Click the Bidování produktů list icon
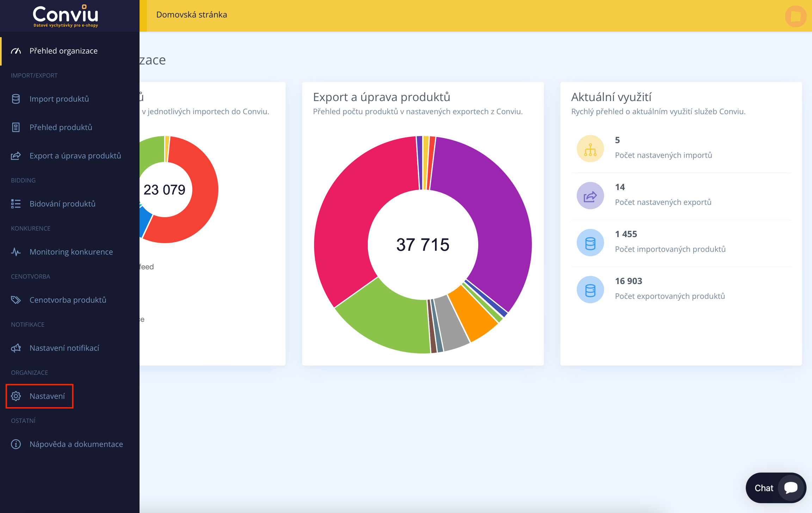This screenshot has width=812, height=513. tap(16, 204)
